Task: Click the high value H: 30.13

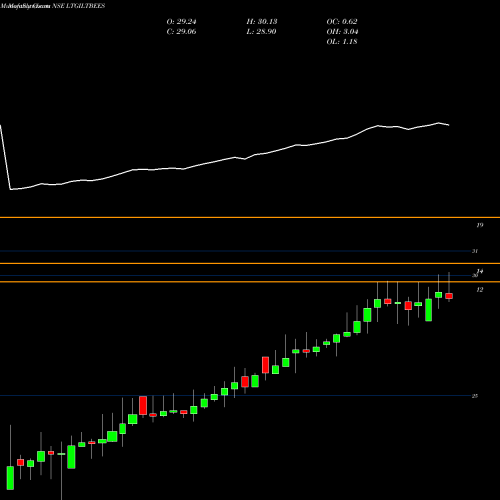Action: click(x=262, y=22)
